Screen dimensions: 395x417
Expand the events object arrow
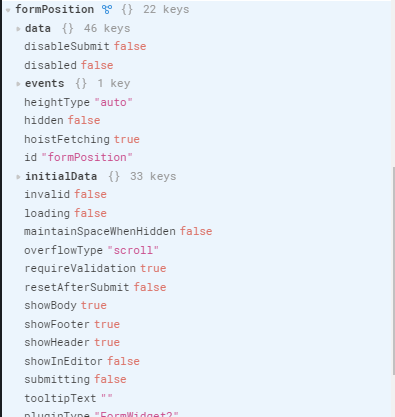click(18, 84)
